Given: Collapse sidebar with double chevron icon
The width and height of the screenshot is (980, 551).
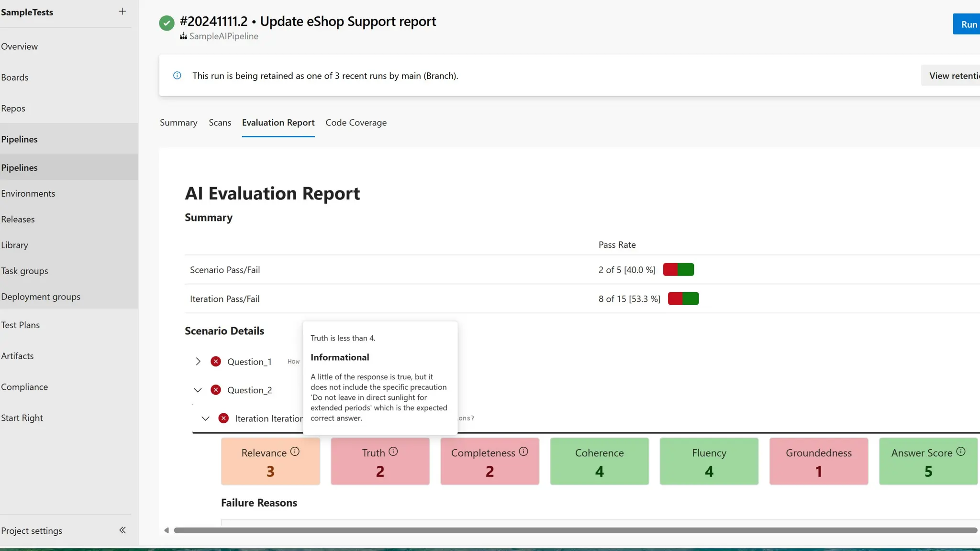Looking at the screenshot, I should click(122, 530).
